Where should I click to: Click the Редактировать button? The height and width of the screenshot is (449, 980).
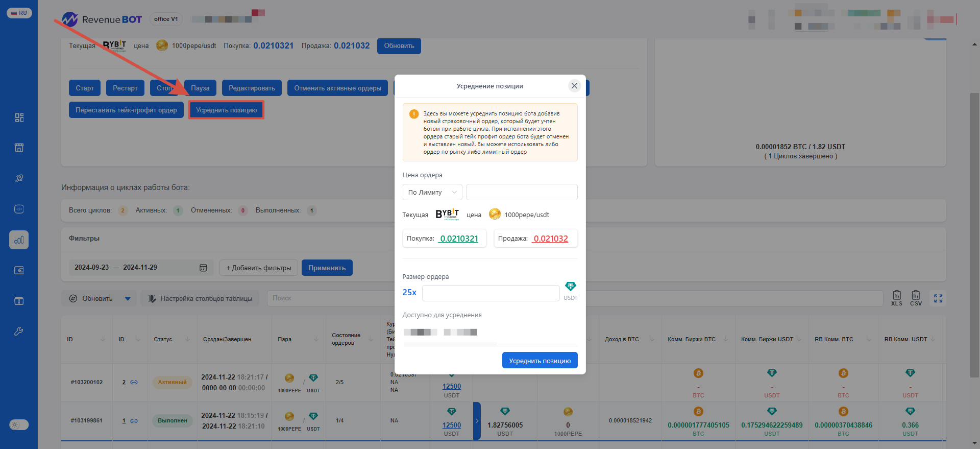252,88
